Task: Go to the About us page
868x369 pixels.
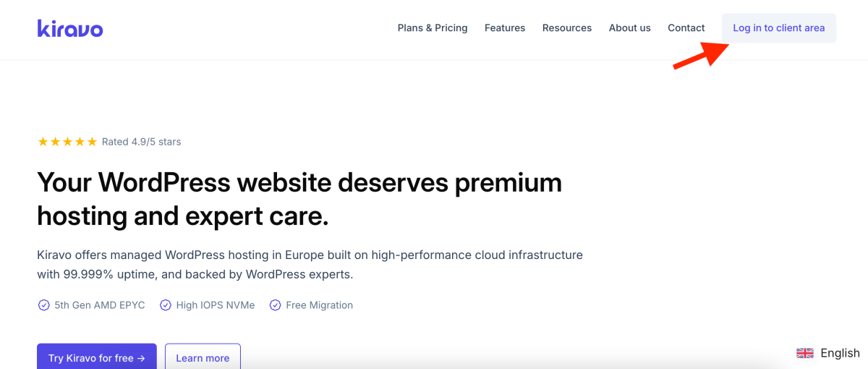Action: 629,28
